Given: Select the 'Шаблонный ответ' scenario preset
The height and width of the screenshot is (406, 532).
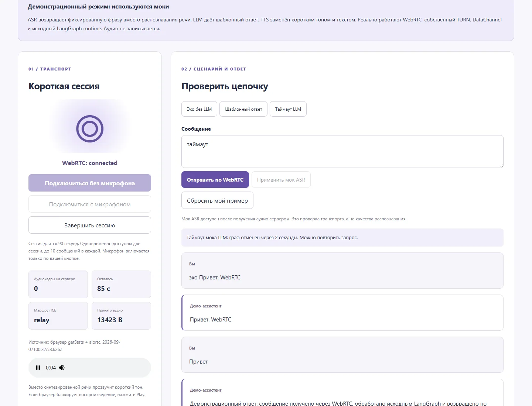Looking at the screenshot, I should click(x=243, y=109).
